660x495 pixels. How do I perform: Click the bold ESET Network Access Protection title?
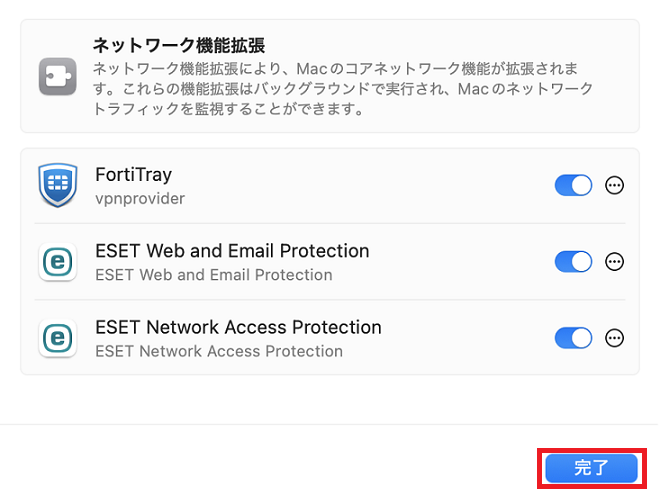[238, 327]
